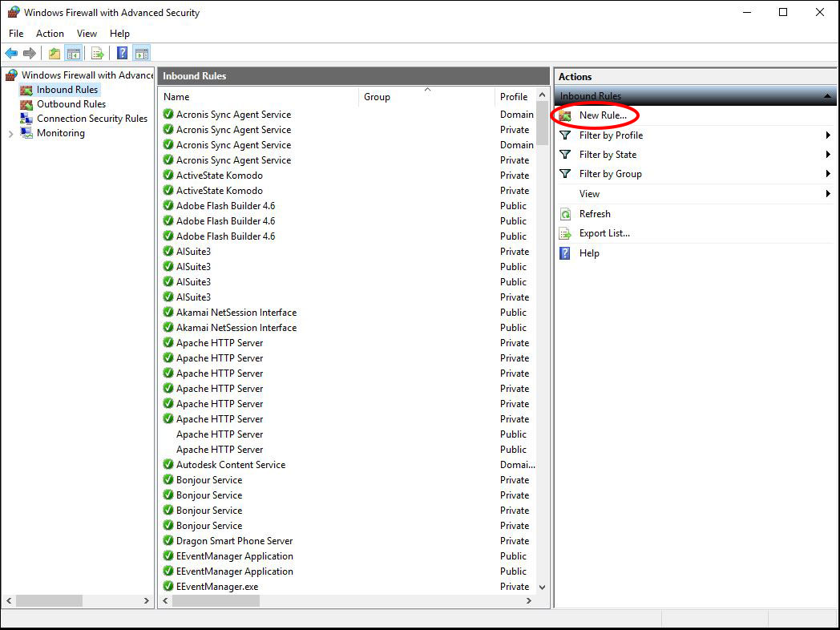This screenshot has width=840, height=630.
Task: Click the Up one level folder icon
Action: pos(55,53)
